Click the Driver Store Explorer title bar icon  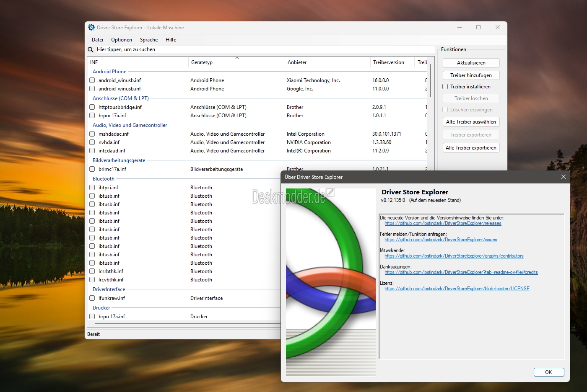point(91,28)
